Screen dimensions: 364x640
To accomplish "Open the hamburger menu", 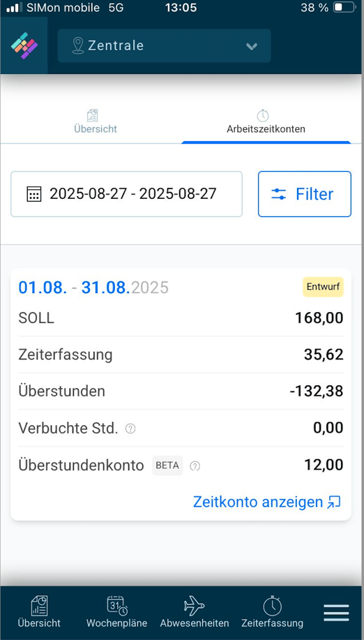I will click(x=336, y=613).
